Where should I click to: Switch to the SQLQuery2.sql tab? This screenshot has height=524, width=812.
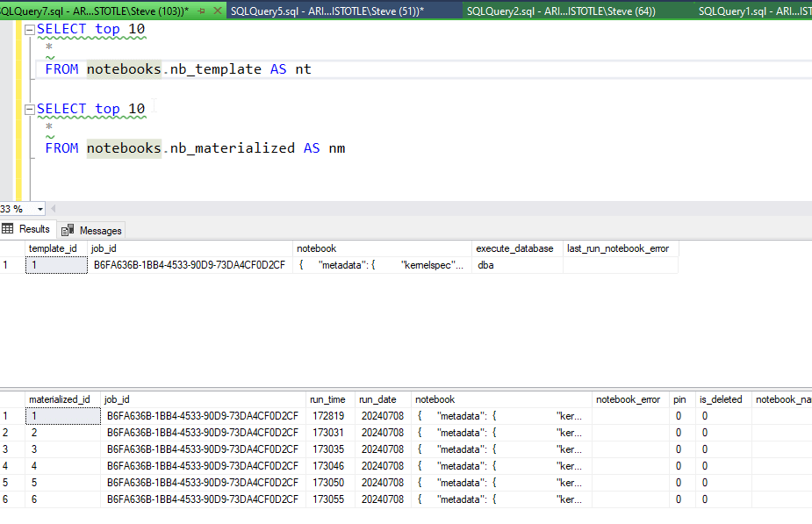click(x=561, y=11)
